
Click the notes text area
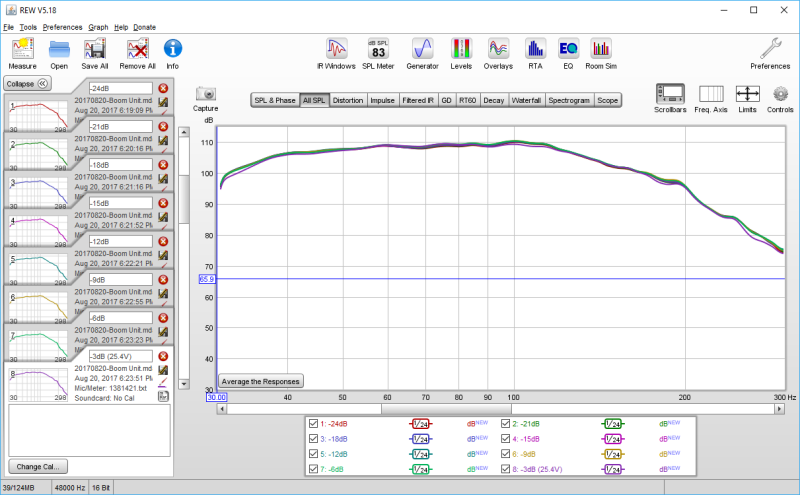(89, 431)
